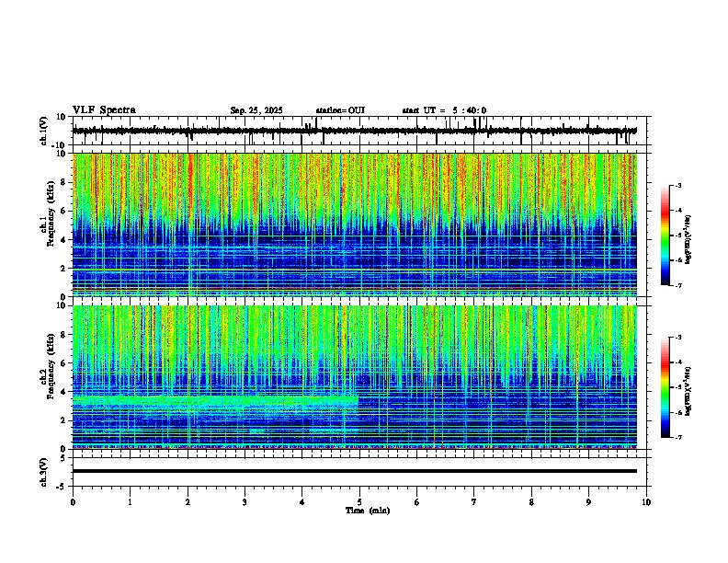
Task: Click the "5" tick of ch.3(V) axis
Action: pos(63,458)
